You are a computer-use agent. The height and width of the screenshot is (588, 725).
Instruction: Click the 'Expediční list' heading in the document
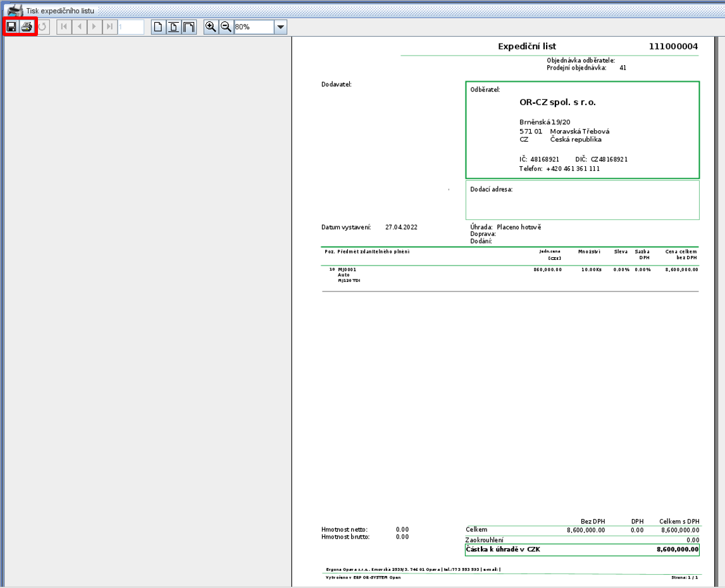(x=527, y=46)
